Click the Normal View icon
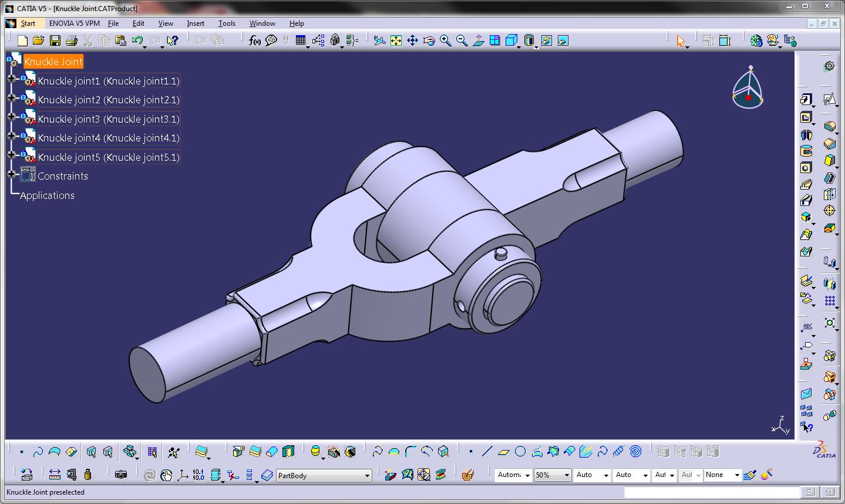Screen dimensions: 845x504 click(x=479, y=40)
